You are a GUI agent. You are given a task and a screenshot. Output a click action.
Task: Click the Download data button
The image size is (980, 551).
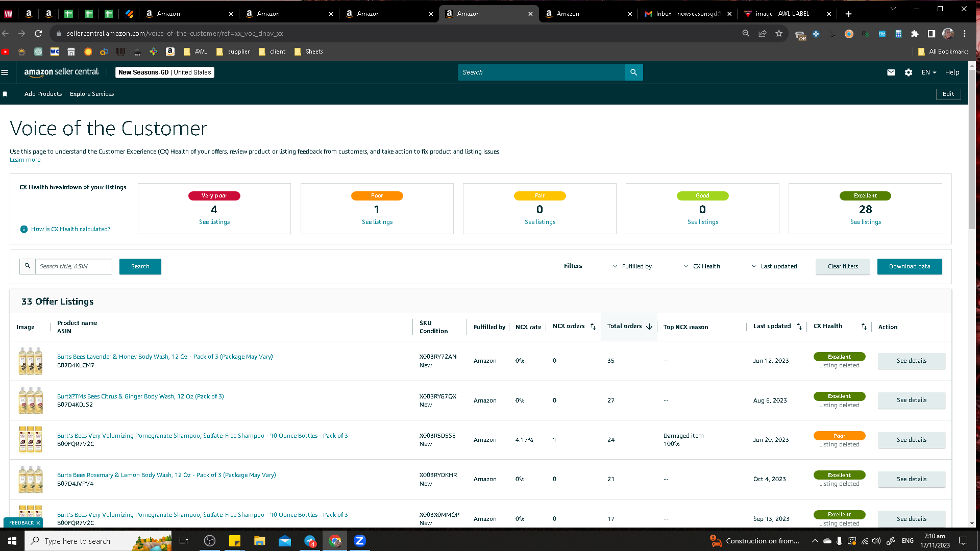click(910, 266)
